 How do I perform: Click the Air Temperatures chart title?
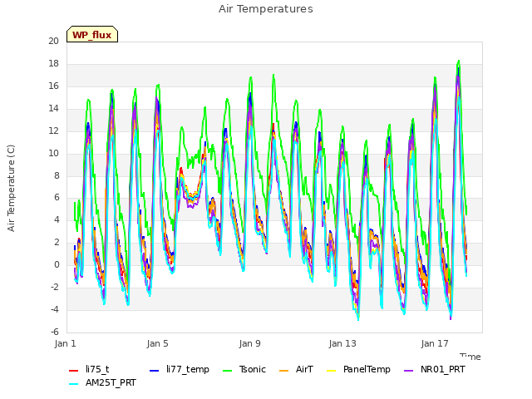tap(266, 9)
